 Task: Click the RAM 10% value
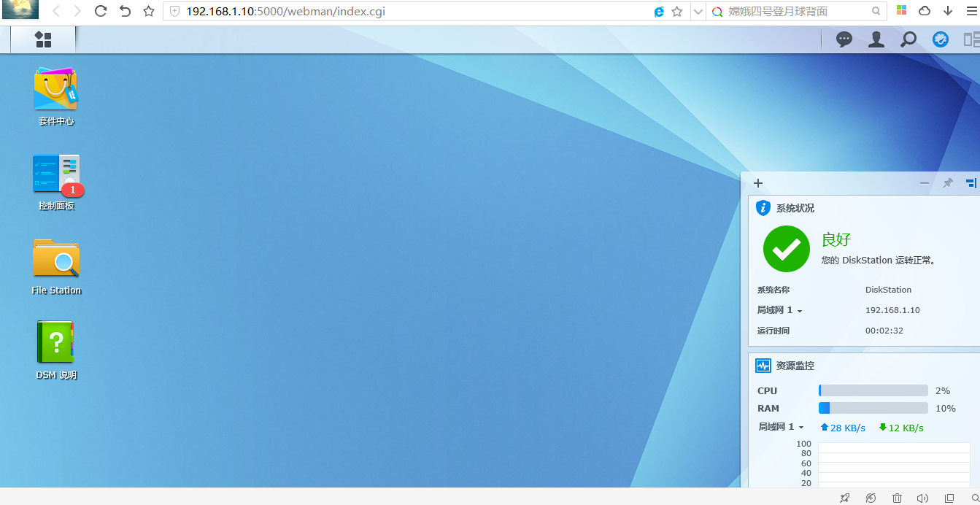[x=946, y=408]
